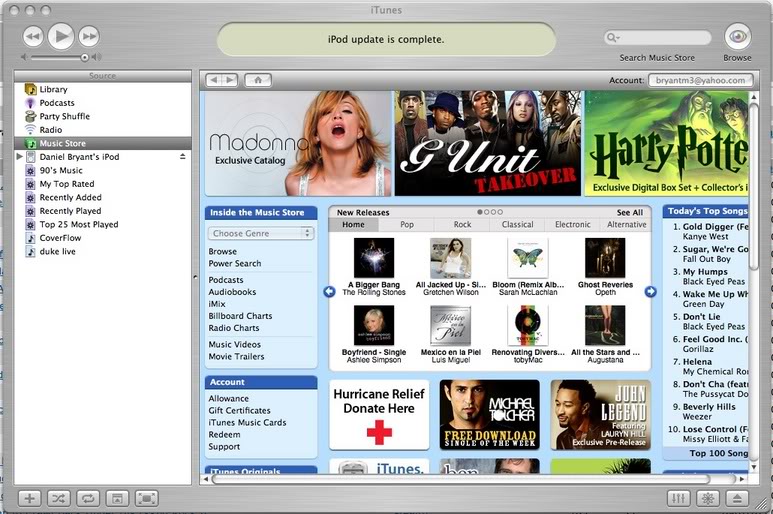Viewport: 773px width, 514px height.
Task: Open the Top 25 Most Played playlist
Action: click(103, 224)
